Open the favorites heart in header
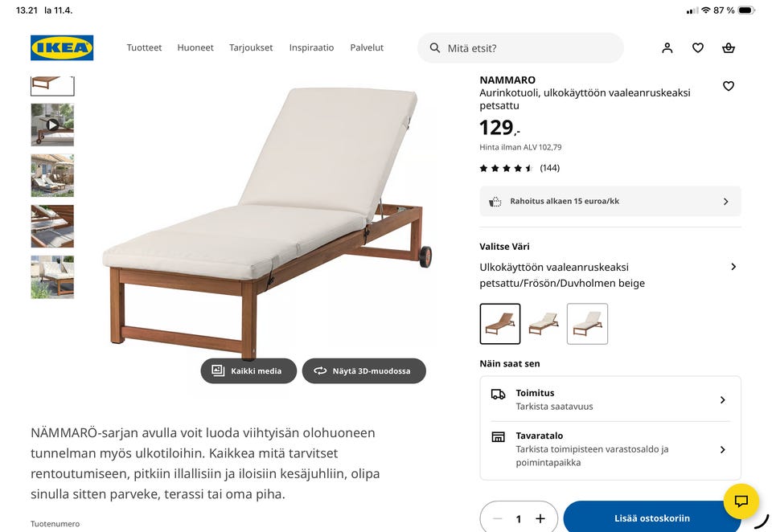The height and width of the screenshot is (532, 772). pos(698,47)
